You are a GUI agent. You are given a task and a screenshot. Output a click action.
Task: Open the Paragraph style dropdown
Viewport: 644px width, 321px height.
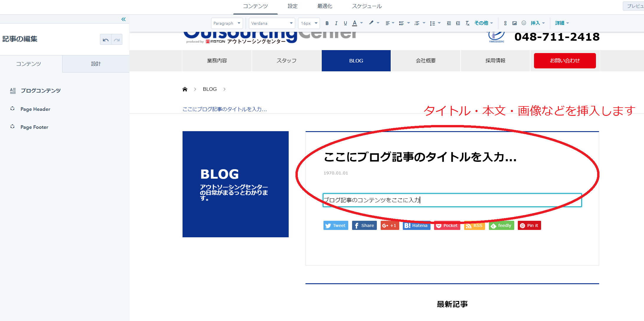click(227, 23)
